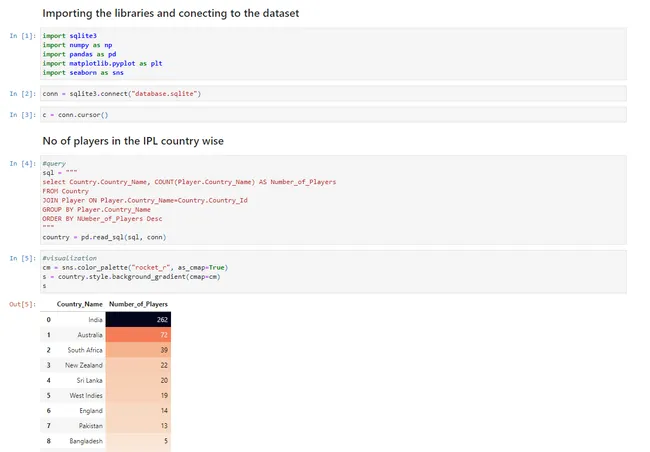Screen dimensions: 650x452
Task: Click the In [4] prompt label
Action: point(23,163)
